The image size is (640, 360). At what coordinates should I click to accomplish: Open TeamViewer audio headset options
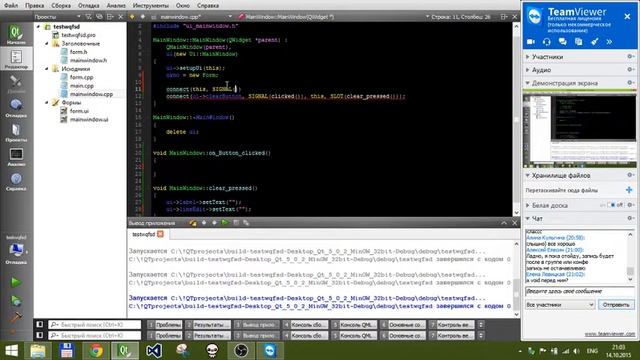pos(547,42)
